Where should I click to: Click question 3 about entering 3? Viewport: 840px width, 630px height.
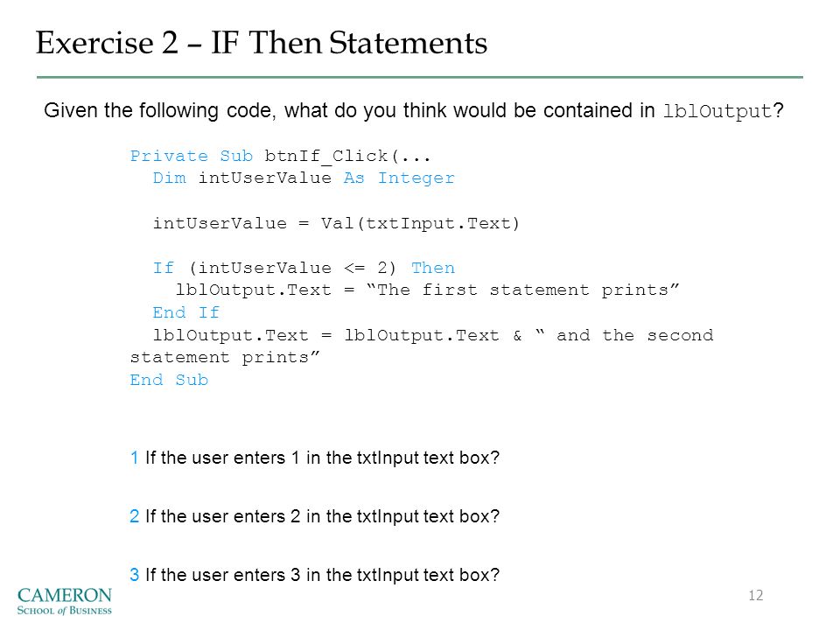(x=314, y=575)
